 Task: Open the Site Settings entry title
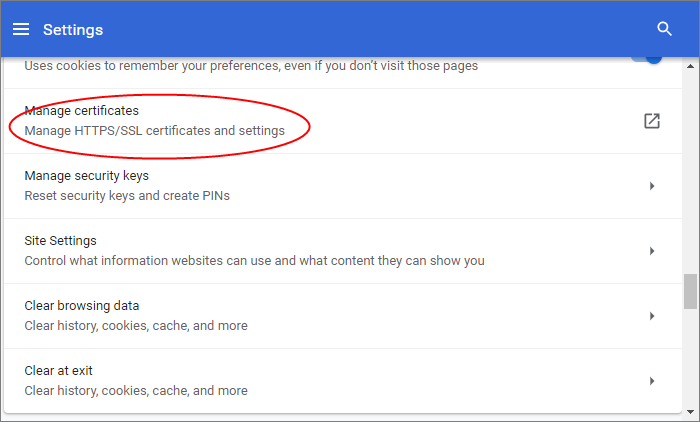60,241
